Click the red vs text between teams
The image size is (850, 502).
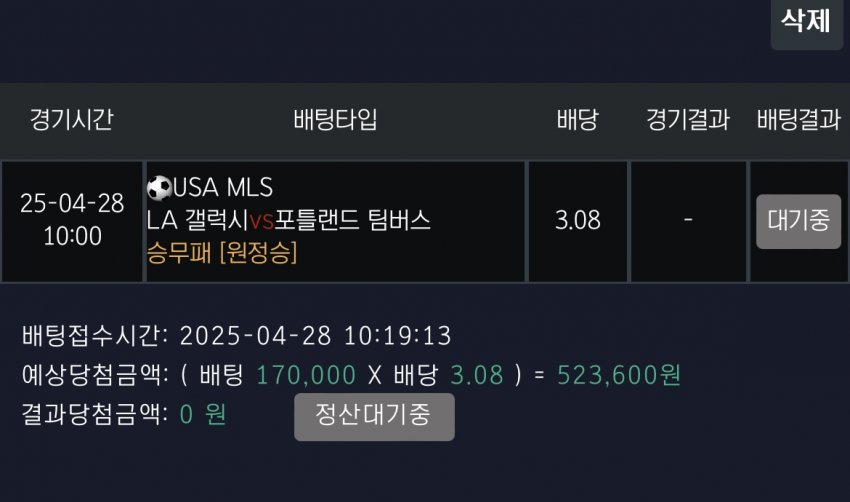coord(261,221)
